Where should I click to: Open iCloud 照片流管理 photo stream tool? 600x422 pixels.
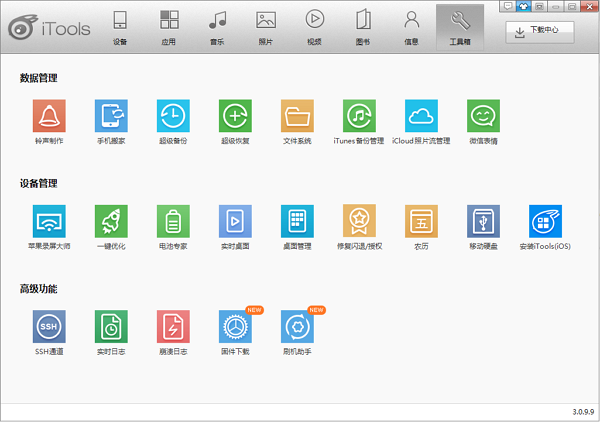pyautogui.click(x=421, y=116)
